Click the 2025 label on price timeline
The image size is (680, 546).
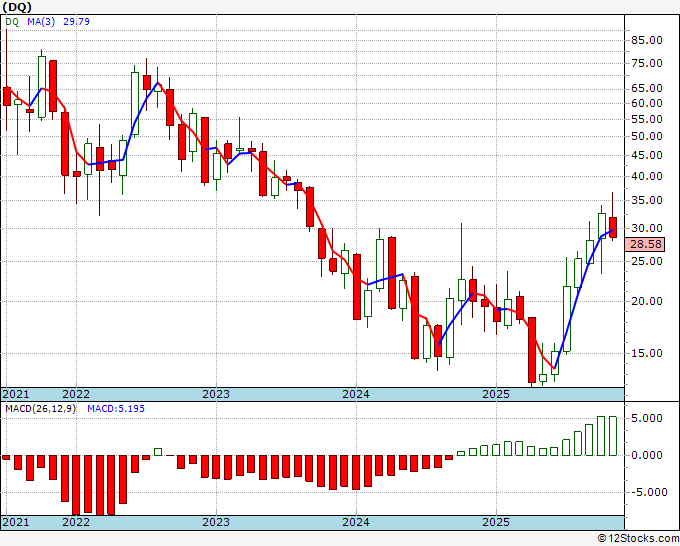pos(496,394)
